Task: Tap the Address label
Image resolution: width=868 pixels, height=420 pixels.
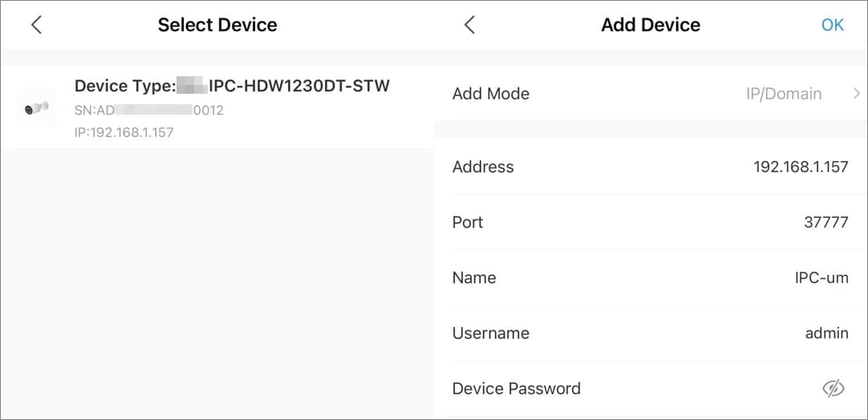Action: 483,167
